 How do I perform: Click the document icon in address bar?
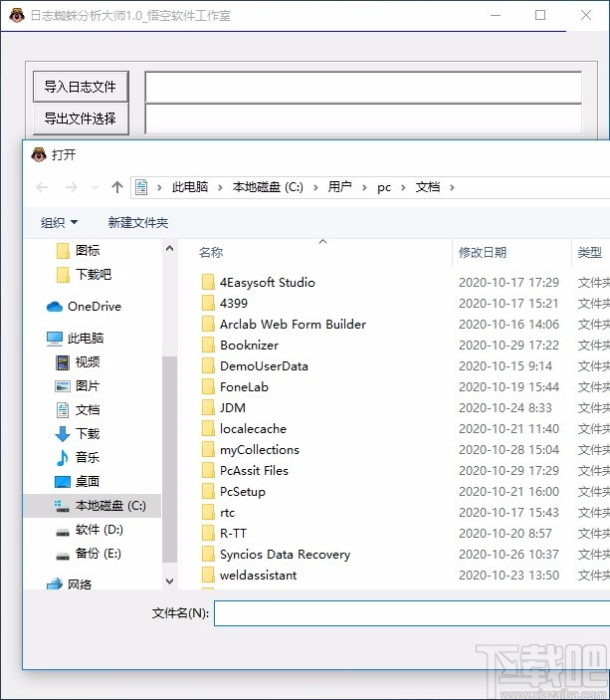coord(141,187)
